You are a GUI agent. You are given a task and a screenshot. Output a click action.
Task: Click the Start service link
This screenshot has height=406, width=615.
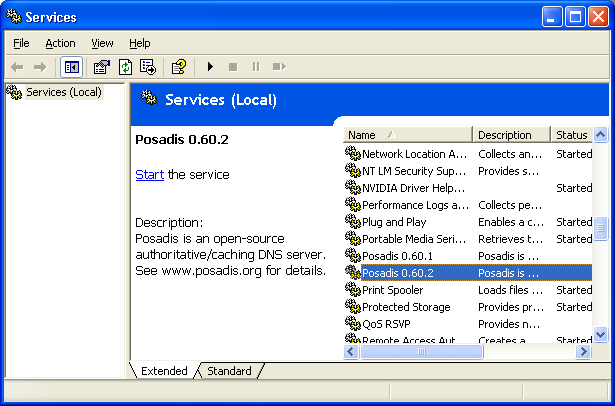[x=149, y=174]
